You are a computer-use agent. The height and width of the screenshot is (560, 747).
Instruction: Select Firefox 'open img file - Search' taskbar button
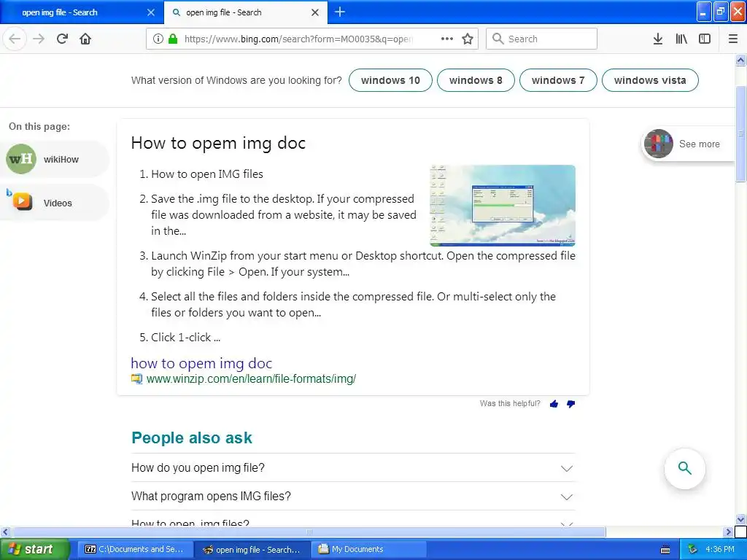(x=252, y=550)
